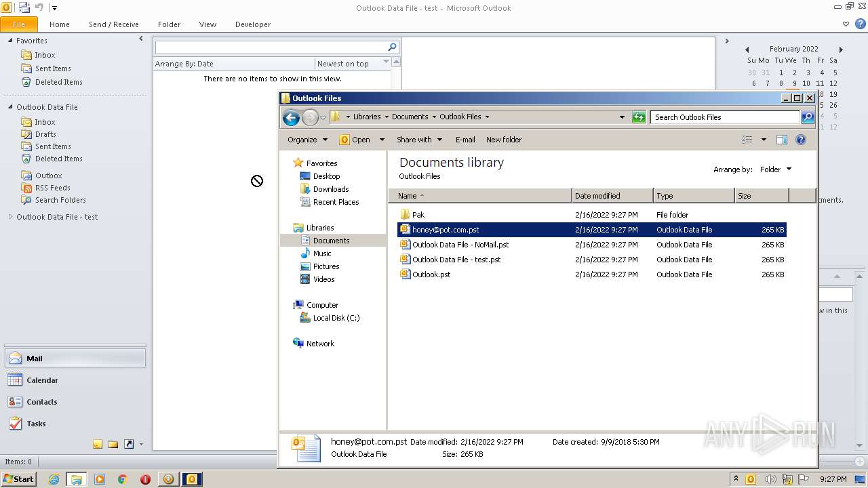Click the Notes icon in Outlook navigation pane
The height and width of the screenshot is (488, 868).
(x=98, y=444)
